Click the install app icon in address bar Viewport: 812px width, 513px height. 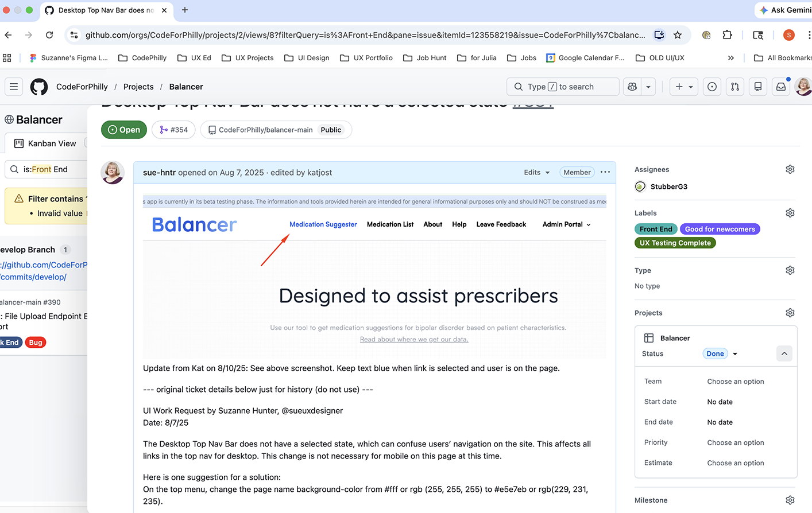coord(659,35)
